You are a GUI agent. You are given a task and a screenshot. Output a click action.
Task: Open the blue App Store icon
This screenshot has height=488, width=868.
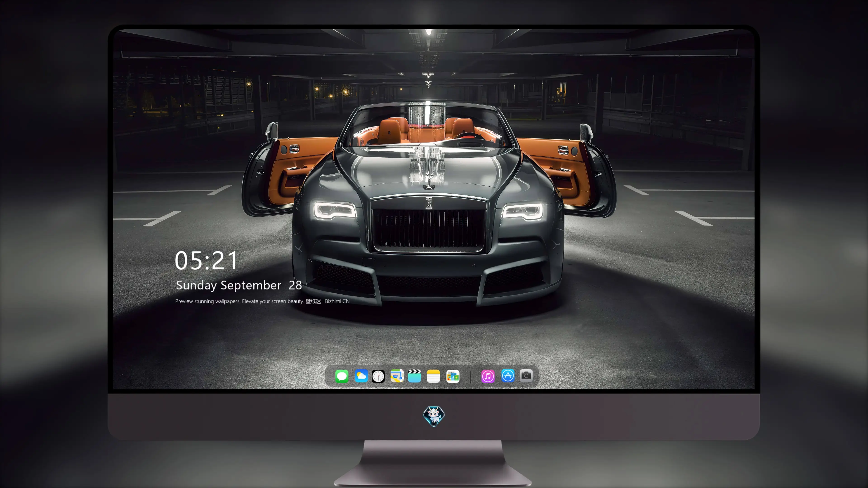(x=508, y=375)
